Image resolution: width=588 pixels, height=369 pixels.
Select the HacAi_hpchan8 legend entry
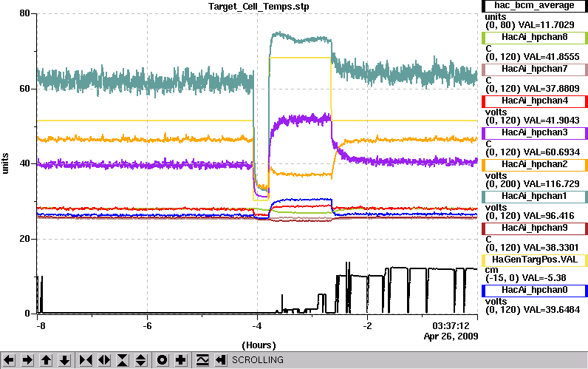534,38
